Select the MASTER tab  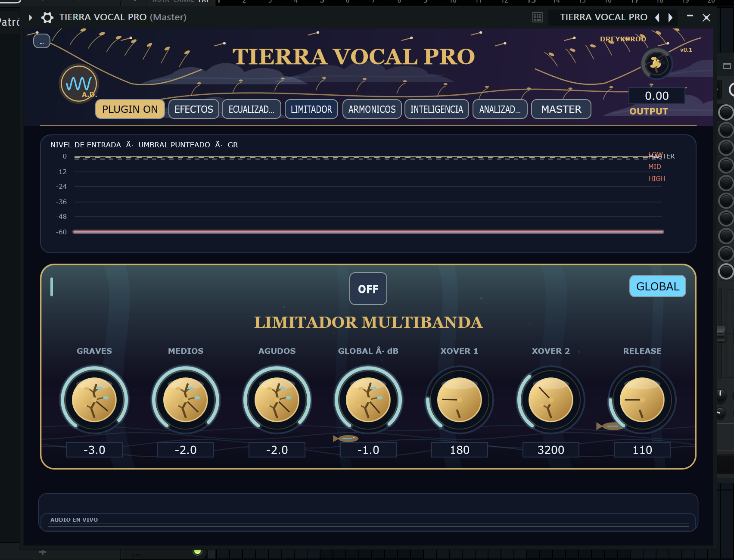click(x=561, y=109)
